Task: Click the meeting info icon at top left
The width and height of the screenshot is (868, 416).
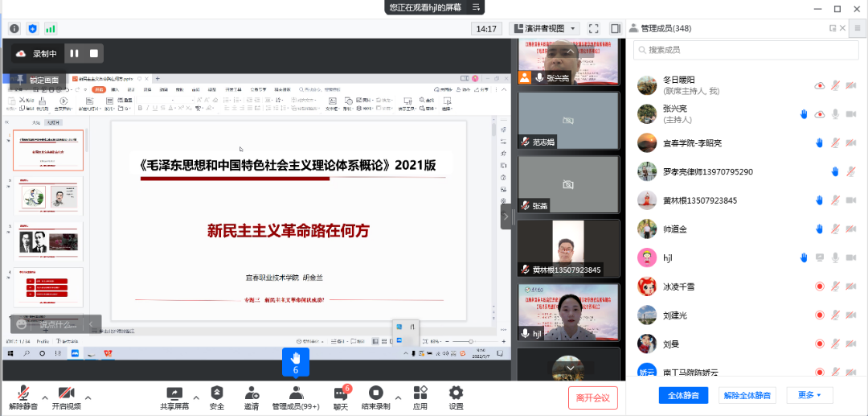Action: click(14, 28)
